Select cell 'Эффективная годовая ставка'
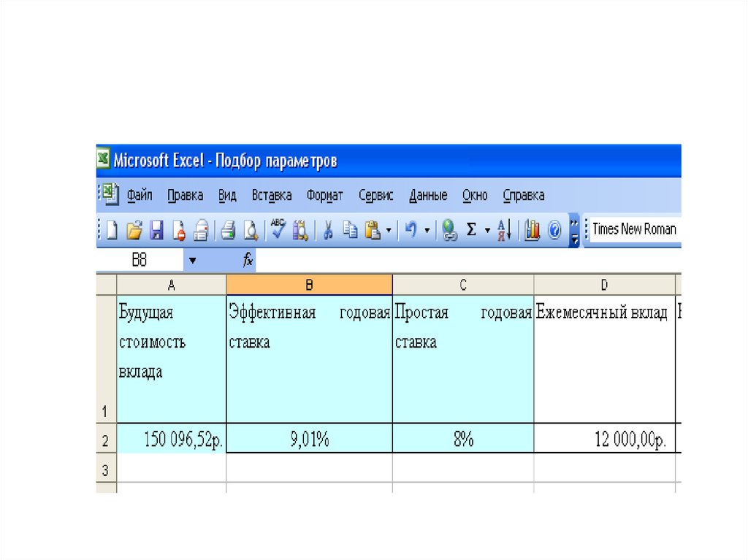The image size is (748, 560). (309, 358)
